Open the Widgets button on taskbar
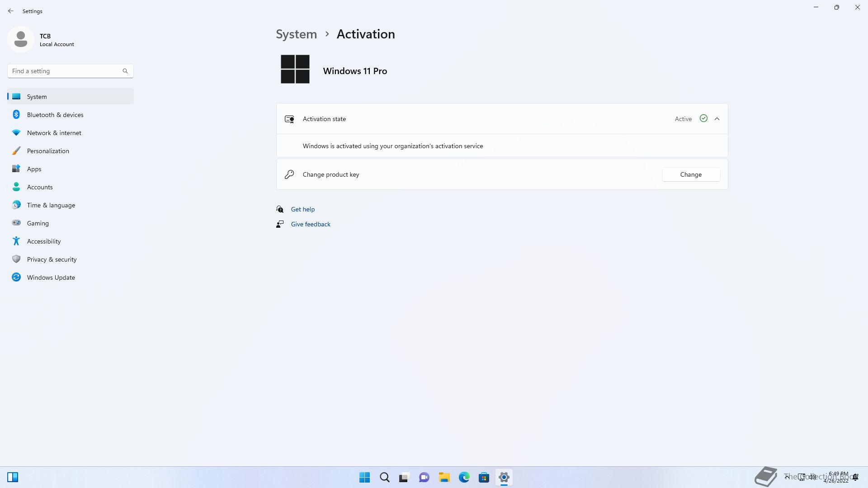Viewport: 868px width, 488px height. pos(13,477)
